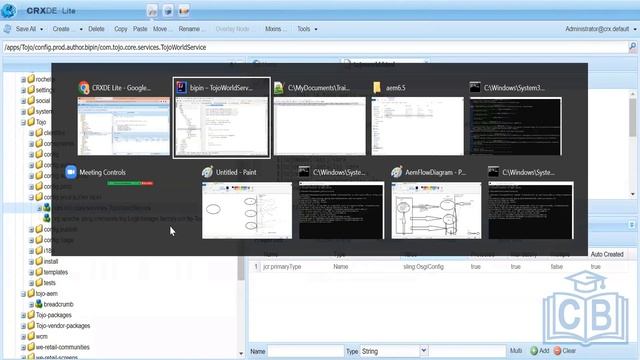Click the sling:OsgiConfig value cell
Image resolution: width=640 pixels, height=360 pixels.
coord(423,267)
